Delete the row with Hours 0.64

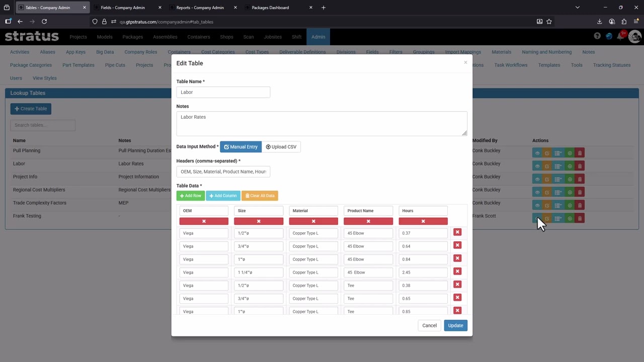click(457, 245)
